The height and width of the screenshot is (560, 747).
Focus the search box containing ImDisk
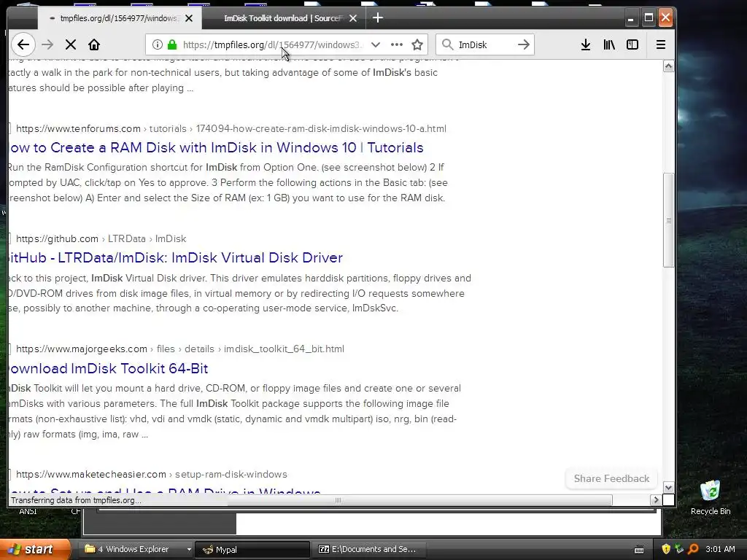click(485, 44)
